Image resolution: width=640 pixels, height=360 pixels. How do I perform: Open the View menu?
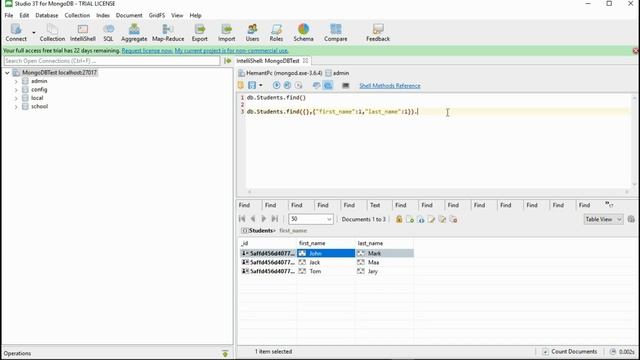177,15
